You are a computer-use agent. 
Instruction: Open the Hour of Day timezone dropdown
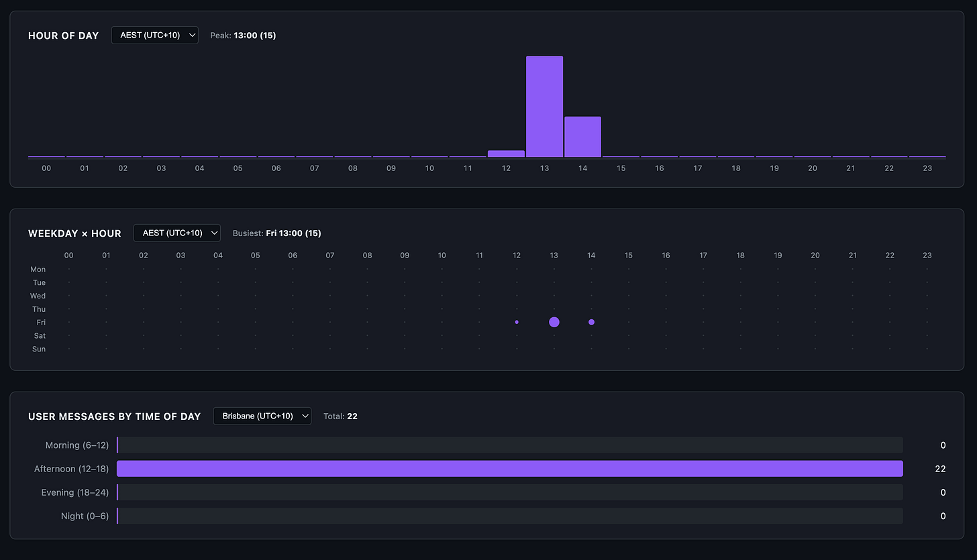point(155,35)
